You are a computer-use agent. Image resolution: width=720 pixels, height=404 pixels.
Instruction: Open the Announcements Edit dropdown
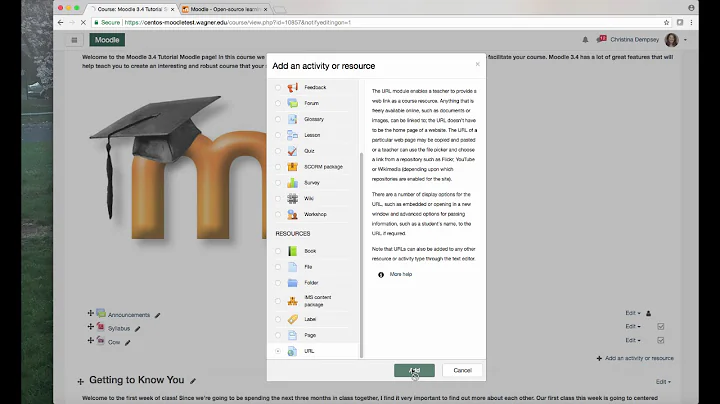(x=633, y=313)
